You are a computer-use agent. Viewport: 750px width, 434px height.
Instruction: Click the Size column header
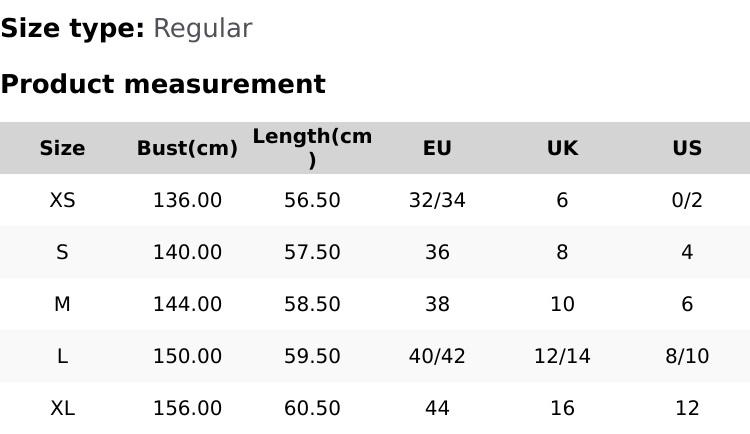(62, 148)
